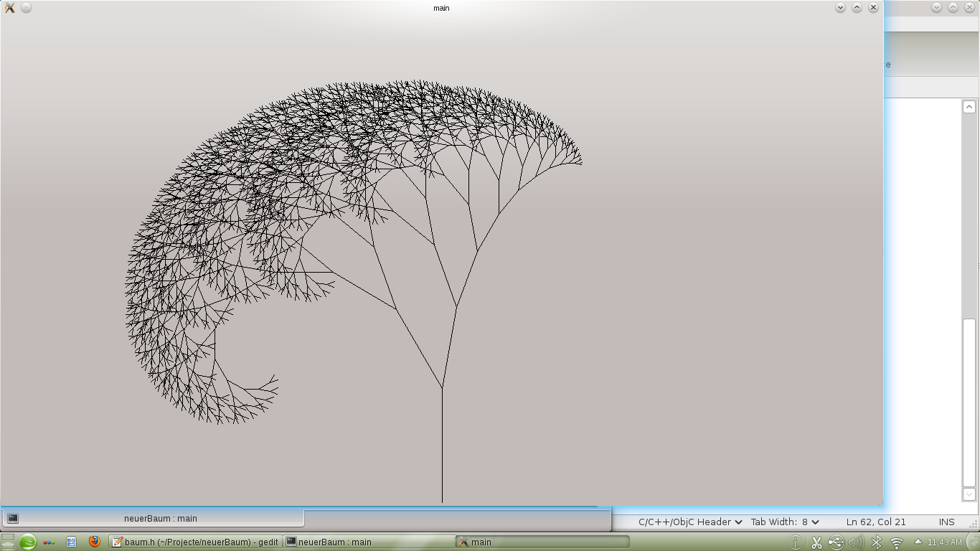The width and height of the screenshot is (980, 551).
Task: Click the Bluetooth tray icon
Action: coord(876,542)
